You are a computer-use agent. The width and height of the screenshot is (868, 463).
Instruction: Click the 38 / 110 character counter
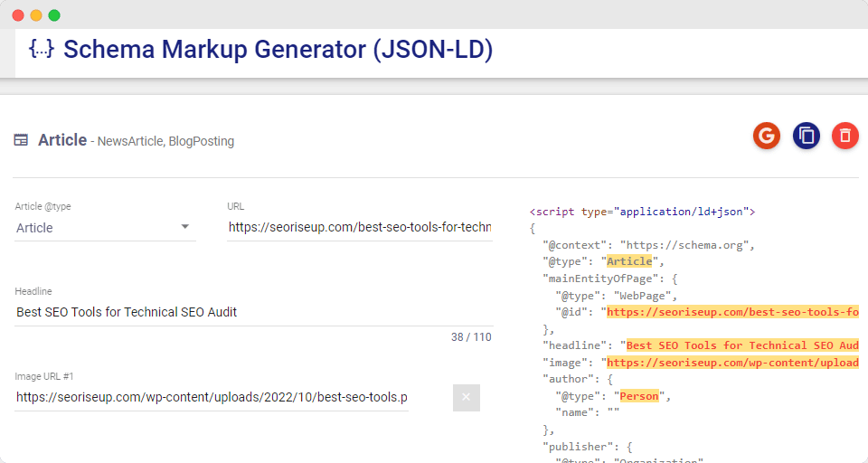471,336
